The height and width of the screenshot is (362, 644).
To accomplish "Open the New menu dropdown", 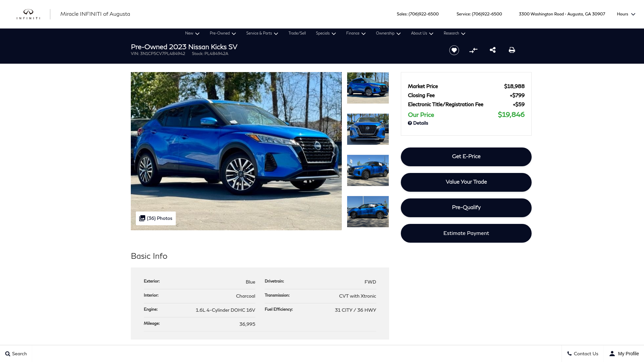I will (192, 33).
